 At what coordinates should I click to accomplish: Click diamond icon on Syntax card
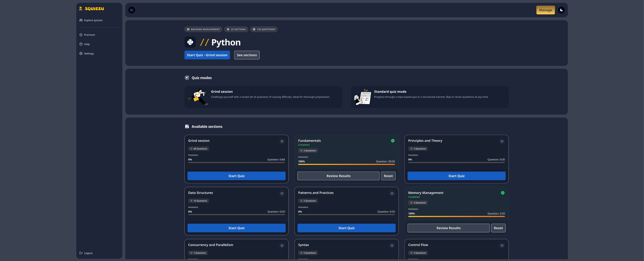[x=392, y=246]
